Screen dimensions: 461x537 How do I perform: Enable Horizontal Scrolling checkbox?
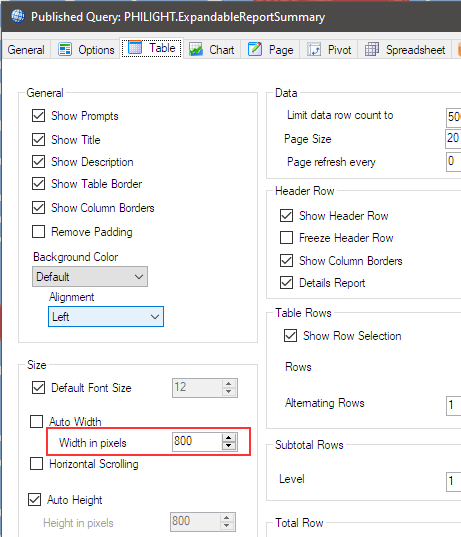click(x=37, y=464)
